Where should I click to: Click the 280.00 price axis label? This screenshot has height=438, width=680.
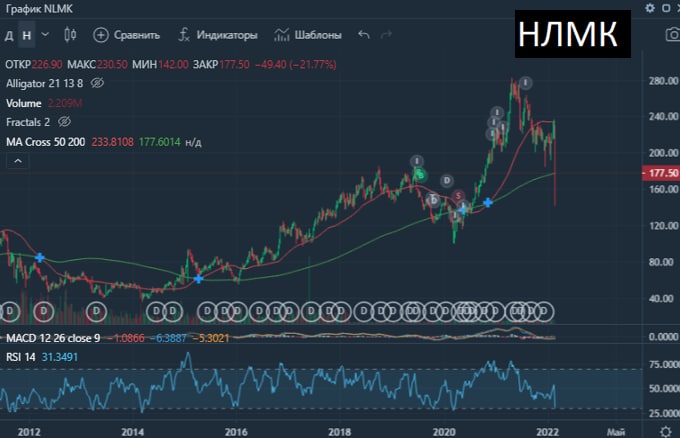coord(663,81)
